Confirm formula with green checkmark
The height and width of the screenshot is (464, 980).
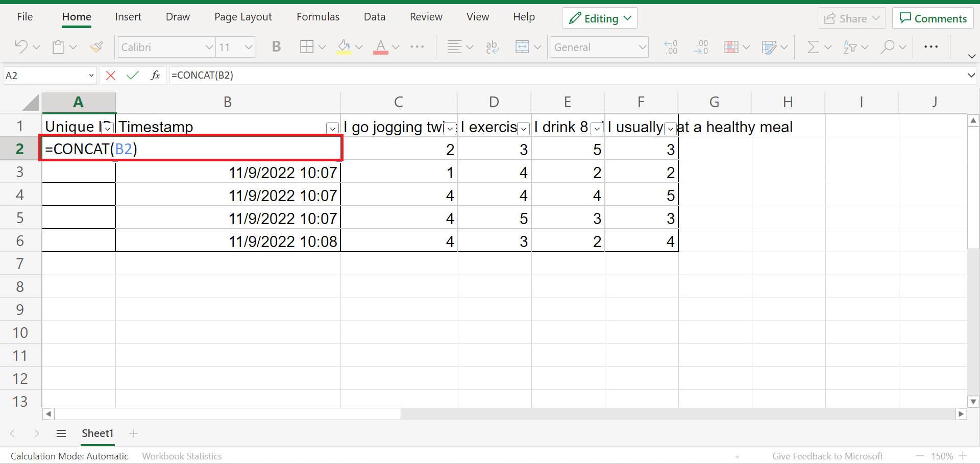pyautogui.click(x=133, y=76)
